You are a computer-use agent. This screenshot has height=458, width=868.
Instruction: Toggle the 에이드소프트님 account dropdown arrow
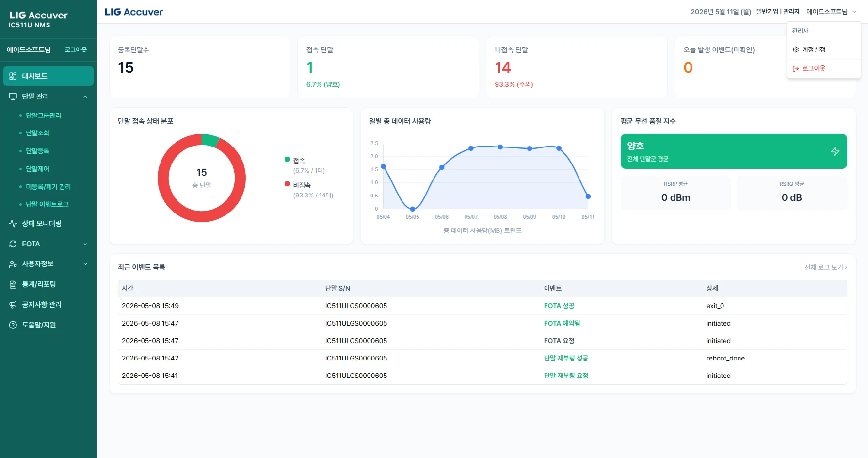point(854,12)
